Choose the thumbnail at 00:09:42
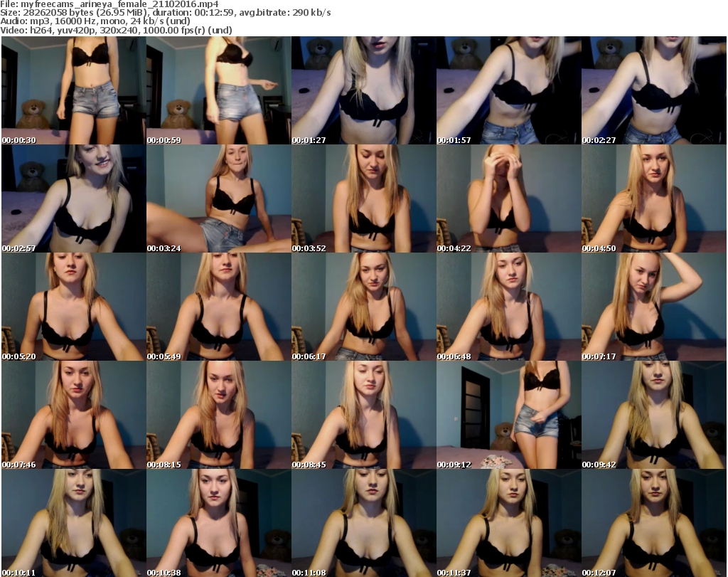728x577 pixels. coord(654,415)
